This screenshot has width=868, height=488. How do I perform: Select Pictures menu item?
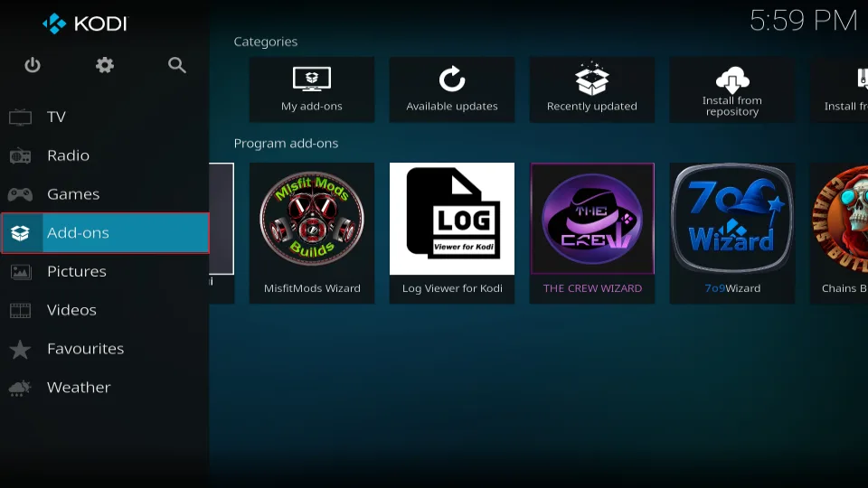tap(105, 272)
